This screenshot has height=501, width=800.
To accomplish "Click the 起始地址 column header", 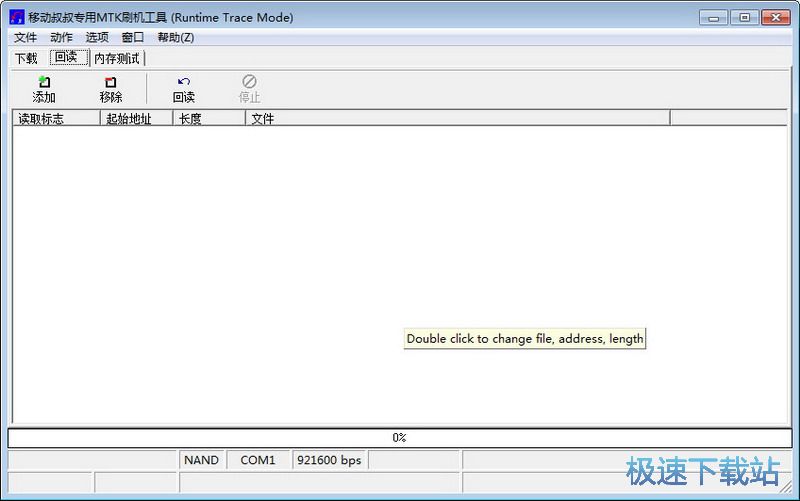I will coord(136,118).
